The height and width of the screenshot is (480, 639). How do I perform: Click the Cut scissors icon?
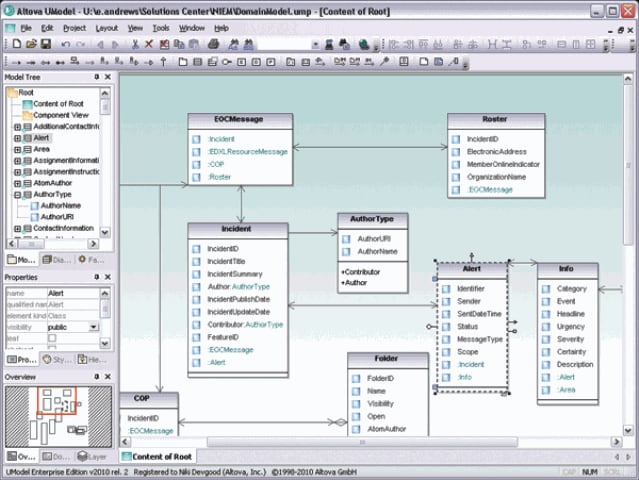(x=135, y=44)
